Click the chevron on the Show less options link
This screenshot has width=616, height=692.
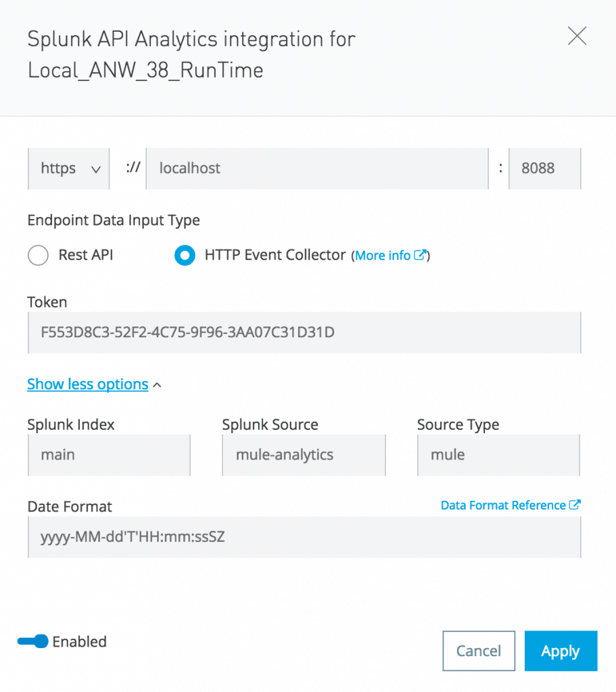(x=157, y=384)
